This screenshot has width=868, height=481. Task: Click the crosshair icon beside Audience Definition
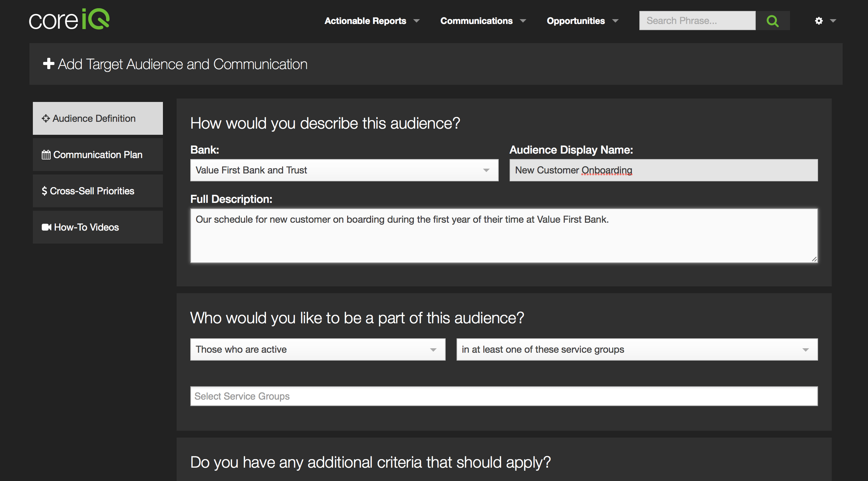[46, 118]
